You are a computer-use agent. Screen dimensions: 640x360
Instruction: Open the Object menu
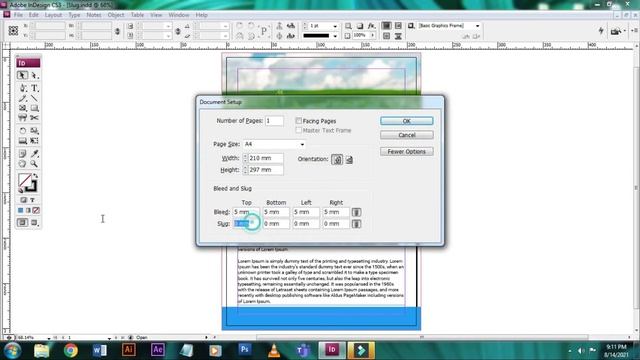click(x=116, y=15)
